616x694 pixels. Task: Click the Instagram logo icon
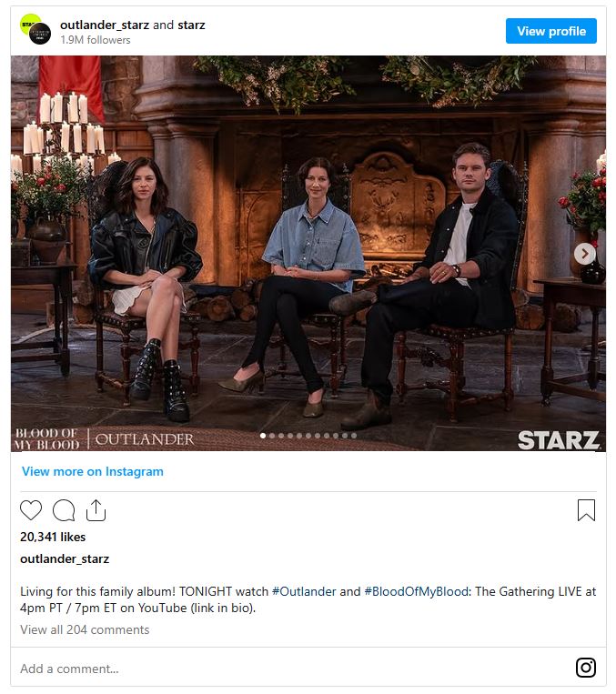coord(585,668)
